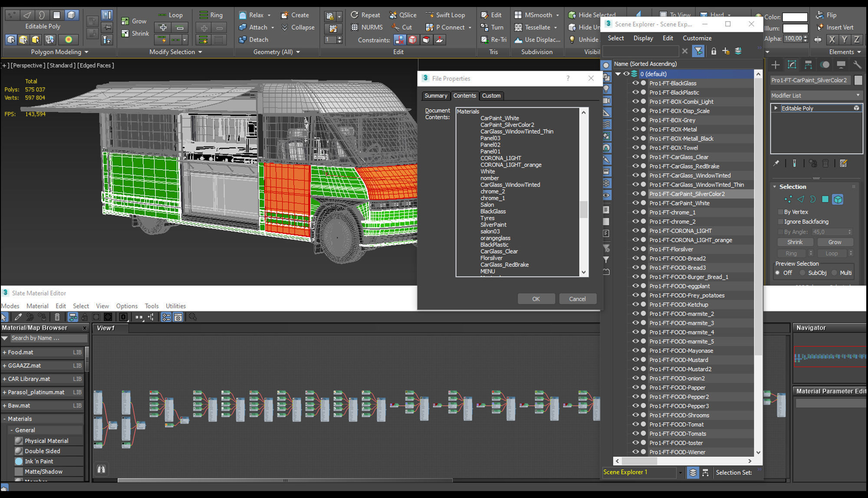Click the Shrink selection icon in ribbon
868x498 pixels.
[x=125, y=33]
